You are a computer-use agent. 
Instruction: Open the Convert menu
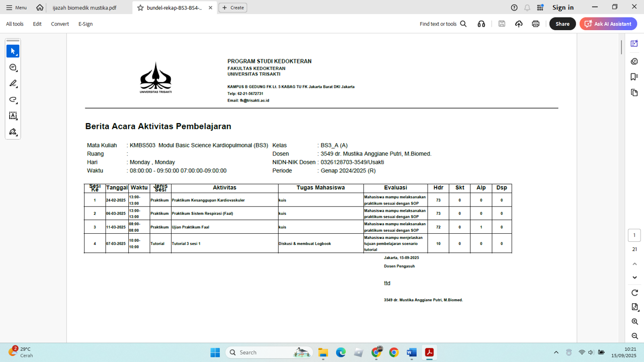pyautogui.click(x=60, y=24)
